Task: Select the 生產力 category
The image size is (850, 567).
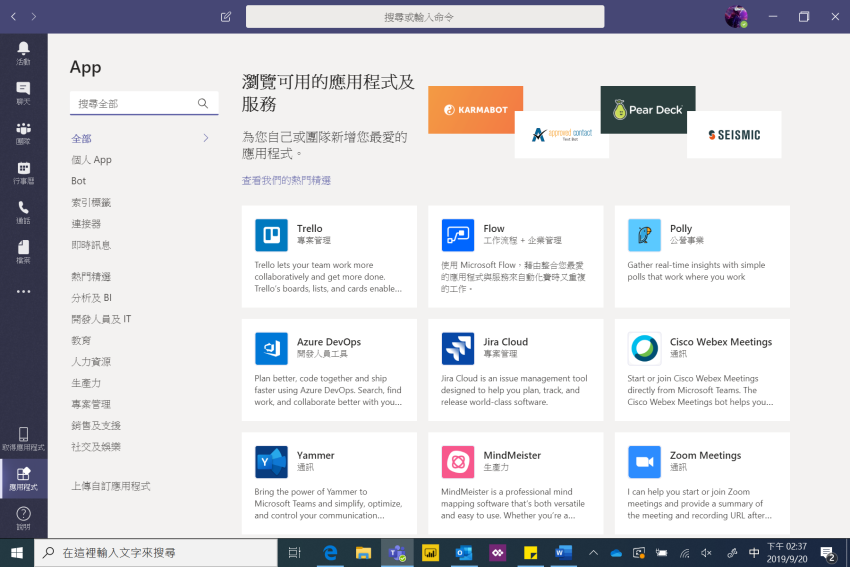Action: pyautogui.click(x=86, y=383)
